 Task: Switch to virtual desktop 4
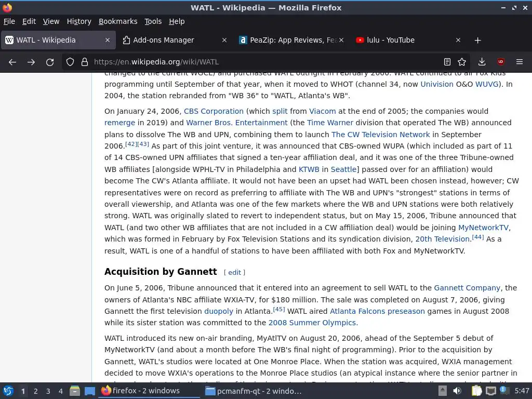pos(61,391)
